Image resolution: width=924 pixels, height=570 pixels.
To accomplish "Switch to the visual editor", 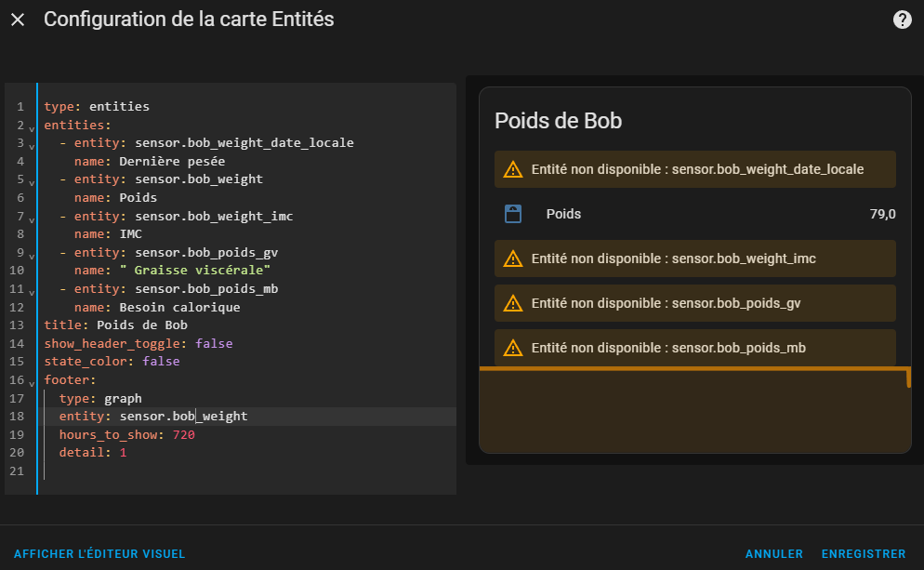I will pyautogui.click(x=99, y=554).
